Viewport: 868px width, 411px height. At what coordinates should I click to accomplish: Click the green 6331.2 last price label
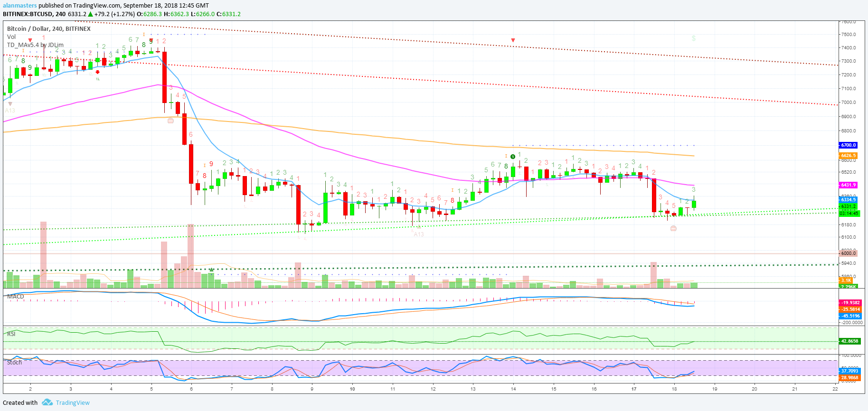coord(848,206)
